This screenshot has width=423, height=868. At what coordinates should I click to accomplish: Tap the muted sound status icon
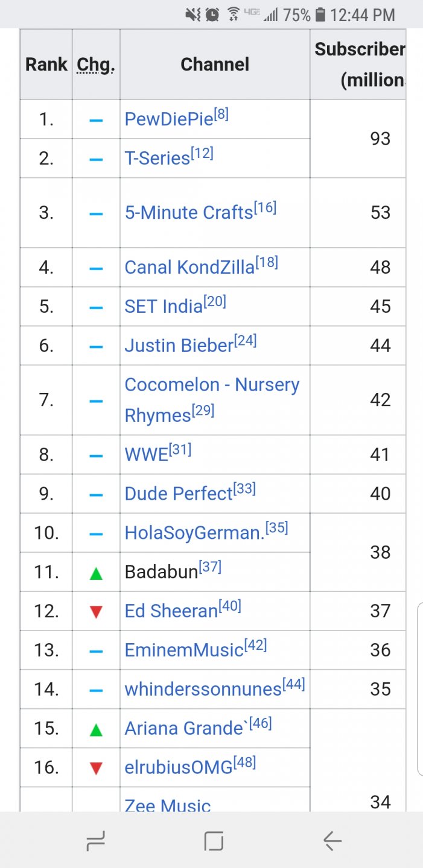tap(193, 14)
